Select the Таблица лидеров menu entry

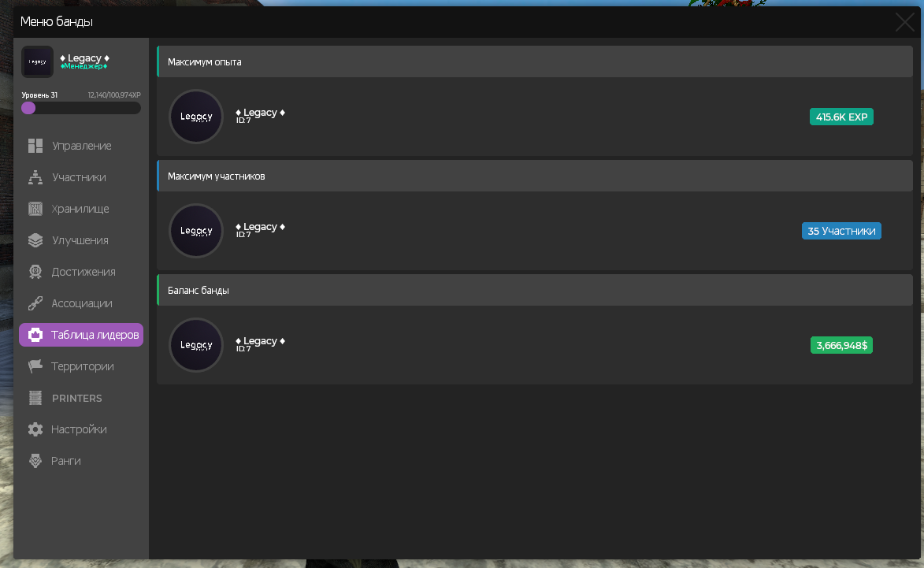81,335
